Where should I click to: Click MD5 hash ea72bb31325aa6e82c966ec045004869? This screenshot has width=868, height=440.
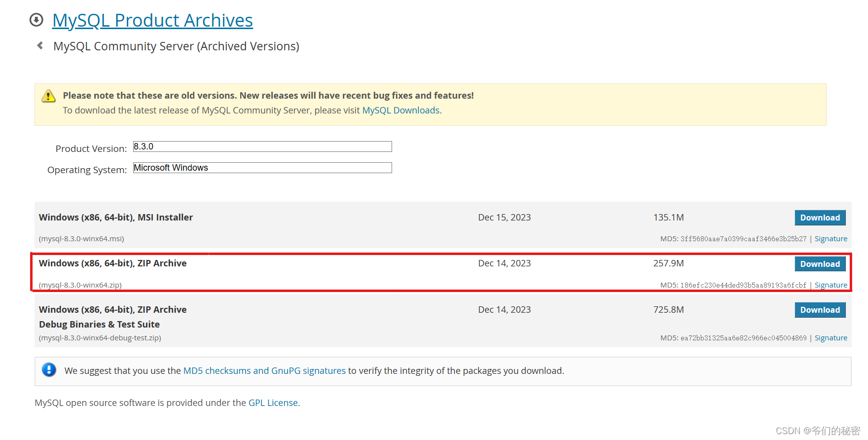click(744, 338)
